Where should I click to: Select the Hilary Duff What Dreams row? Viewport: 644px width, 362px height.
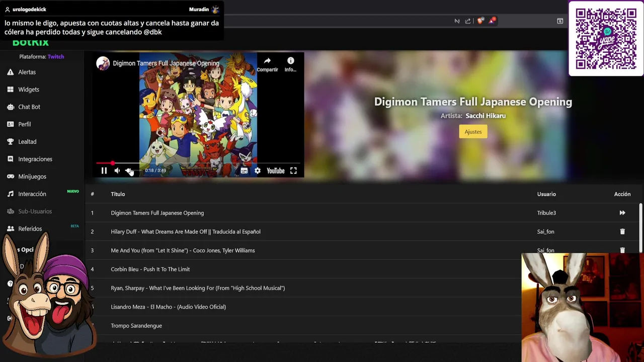(362, 232)
